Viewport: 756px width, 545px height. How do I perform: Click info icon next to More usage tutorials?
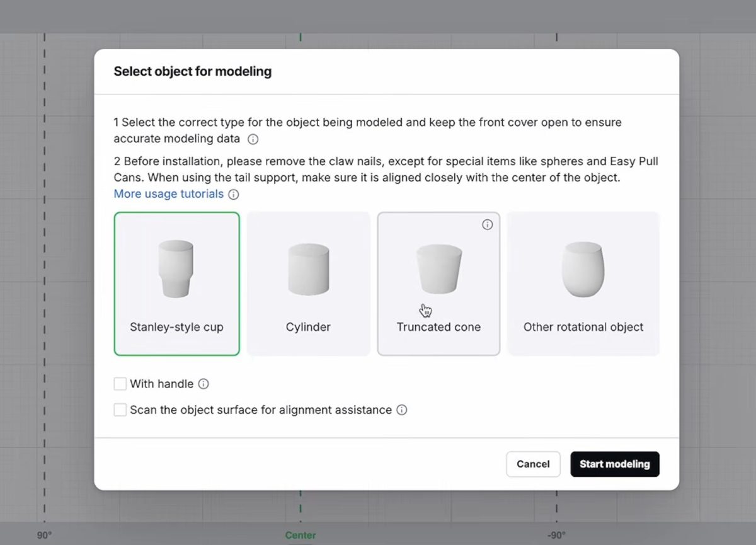234,195
